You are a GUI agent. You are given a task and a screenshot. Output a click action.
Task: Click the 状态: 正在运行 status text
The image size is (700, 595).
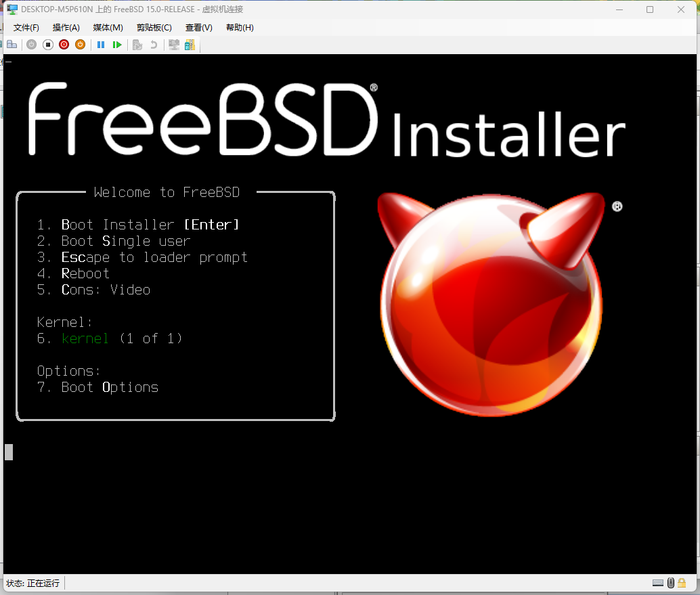33,583
